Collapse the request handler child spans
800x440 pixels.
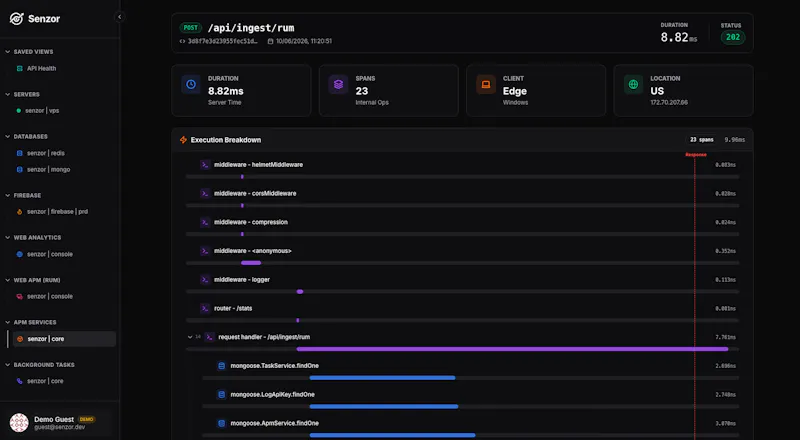(x=190, y=337)
